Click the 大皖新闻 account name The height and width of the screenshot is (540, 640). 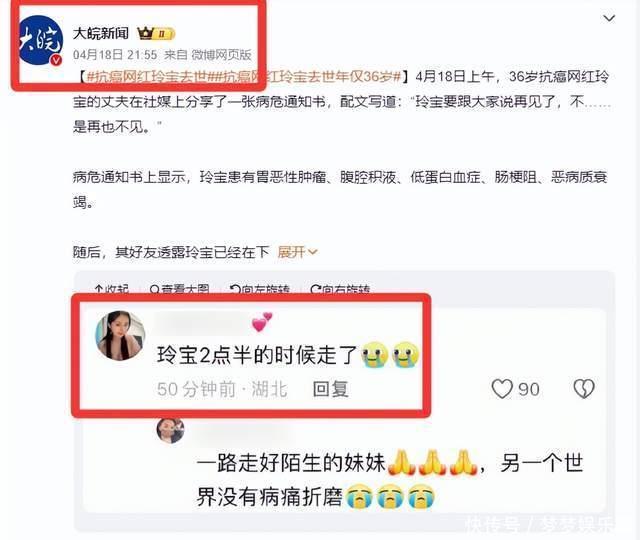click(x=101, y=33)
